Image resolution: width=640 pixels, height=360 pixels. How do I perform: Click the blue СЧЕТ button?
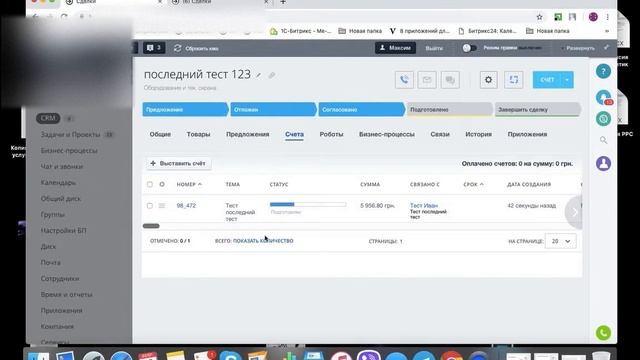pos(547,80)
